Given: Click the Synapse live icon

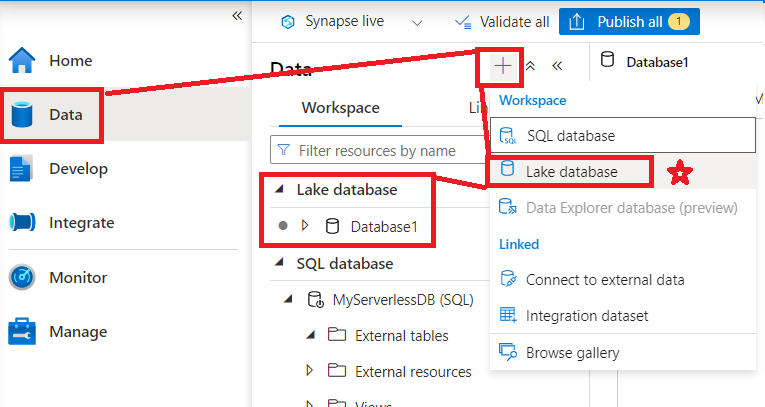Looking at the screenshot, I should tap(288, 22).
